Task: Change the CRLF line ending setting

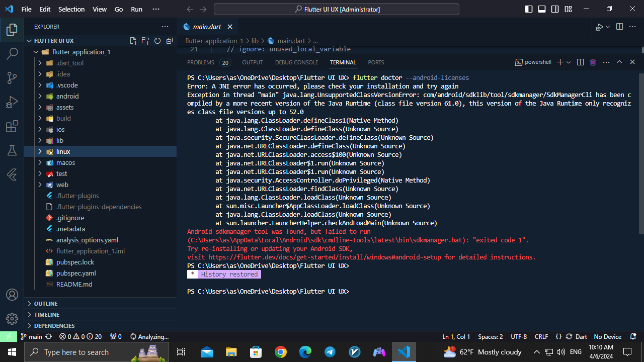Action: 541,337
